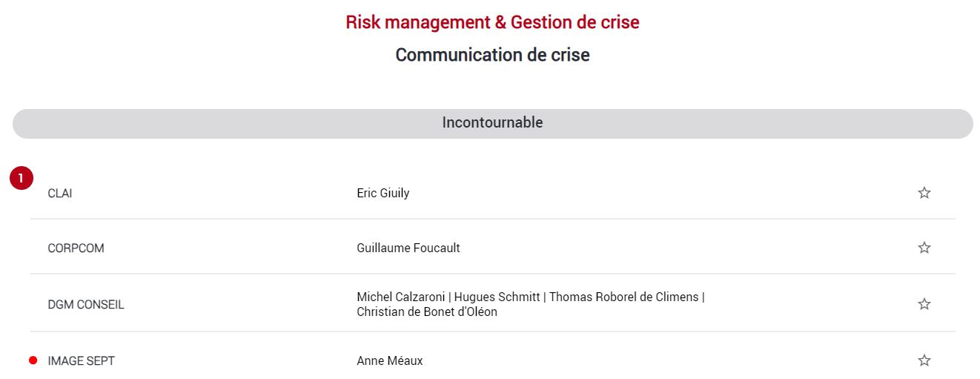This screenshot has height=379, width=980.
Task: Mark DGM CONSEIL as favorite star
Action: [x=924, y=304]
